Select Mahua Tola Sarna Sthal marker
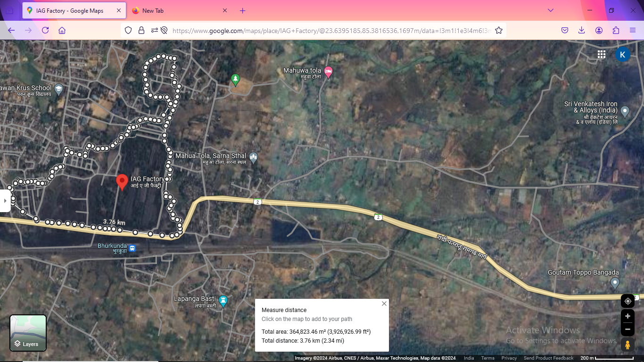The width and height of the screenshot is (644, 362). pos(254,157)
